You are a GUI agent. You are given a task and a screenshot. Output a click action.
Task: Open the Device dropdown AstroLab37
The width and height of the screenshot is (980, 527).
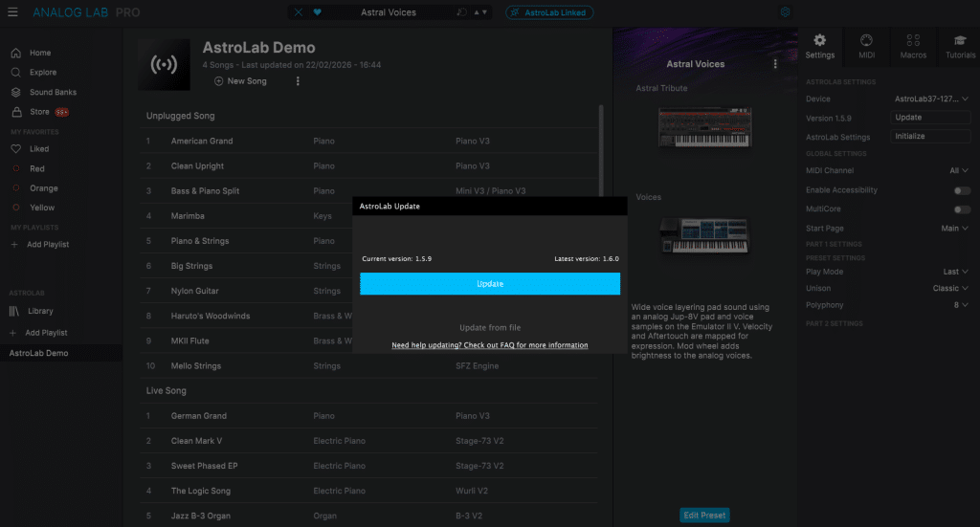(931, 99)
